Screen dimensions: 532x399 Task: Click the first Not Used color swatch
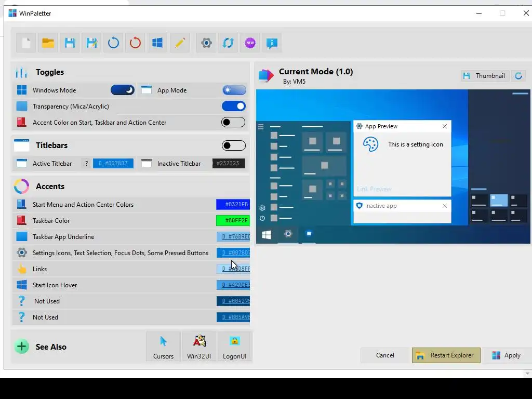pyautogui.click(x=233, y=301)
